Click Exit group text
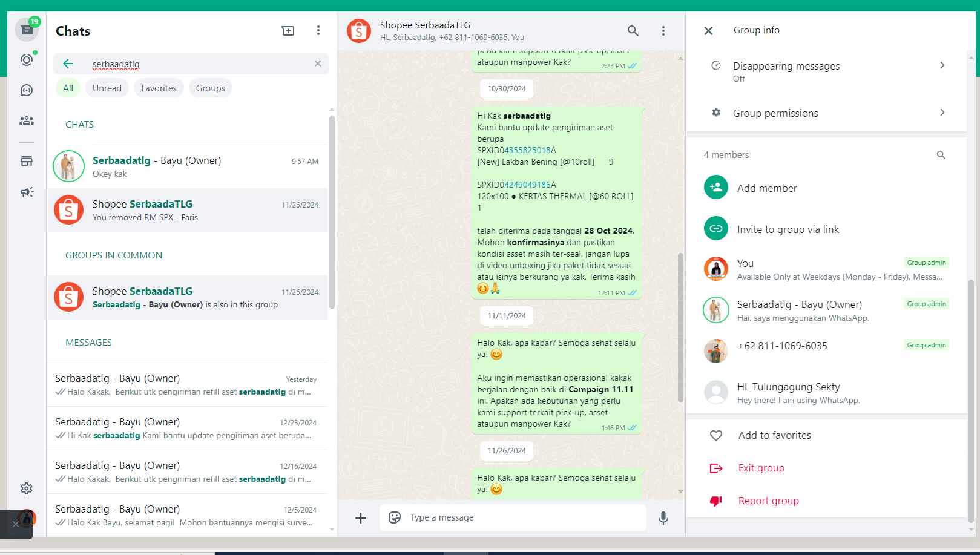Image resolution: width=980 pixels, height=555 pixels. tap(761, 468)
